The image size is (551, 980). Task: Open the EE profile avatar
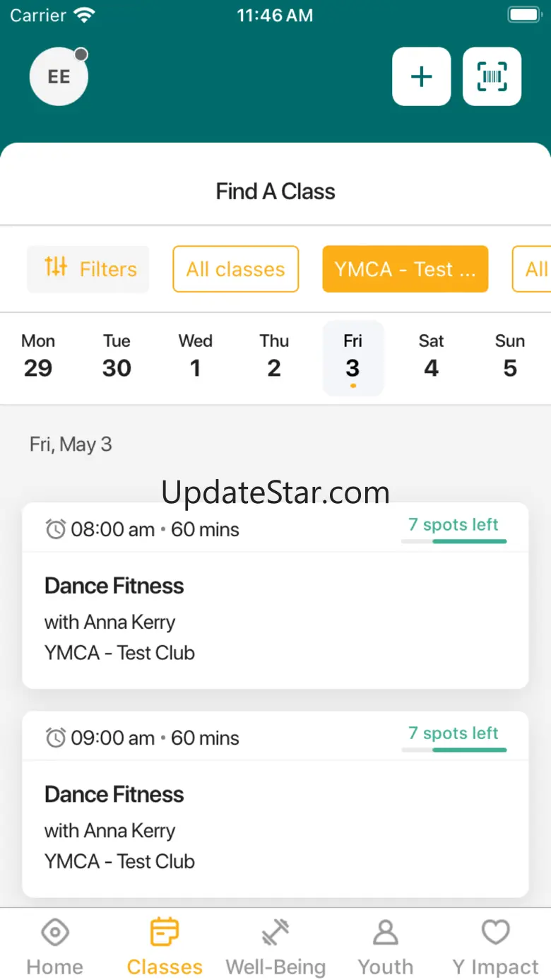point(59,76)
